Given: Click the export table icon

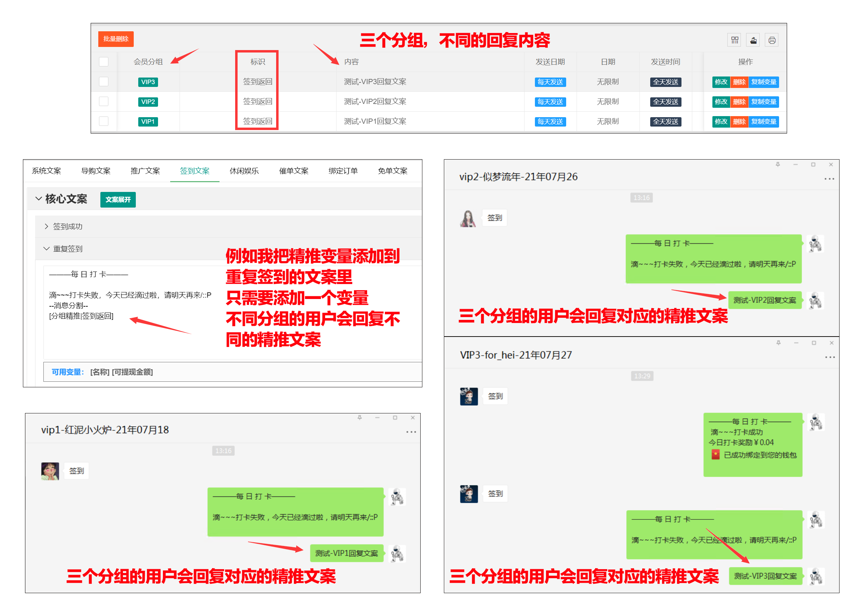Looking at the screenshot, I should tap(753, 40).
